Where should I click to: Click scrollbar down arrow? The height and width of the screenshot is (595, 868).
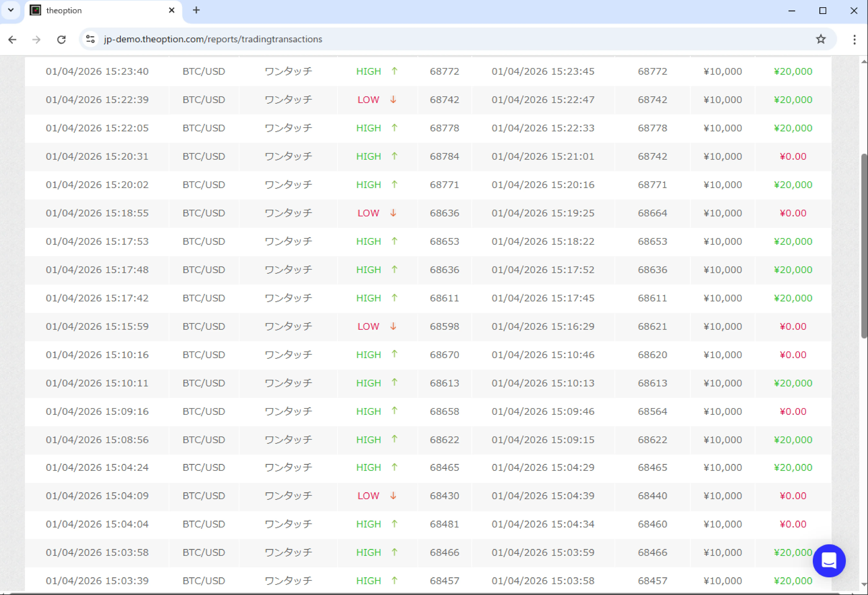point(864,584)
